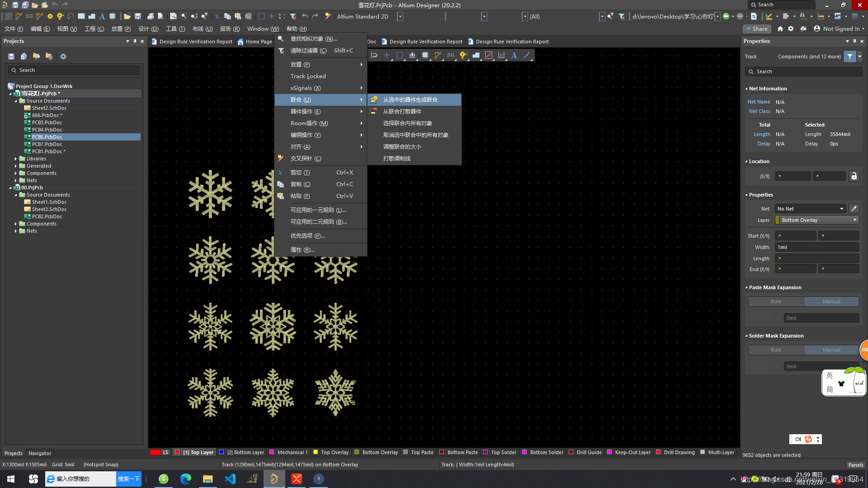Image resolution: width=868 pixels, height=488 pixels.
Task: Select the Place String tool icon
Action: tap(514, 55)
